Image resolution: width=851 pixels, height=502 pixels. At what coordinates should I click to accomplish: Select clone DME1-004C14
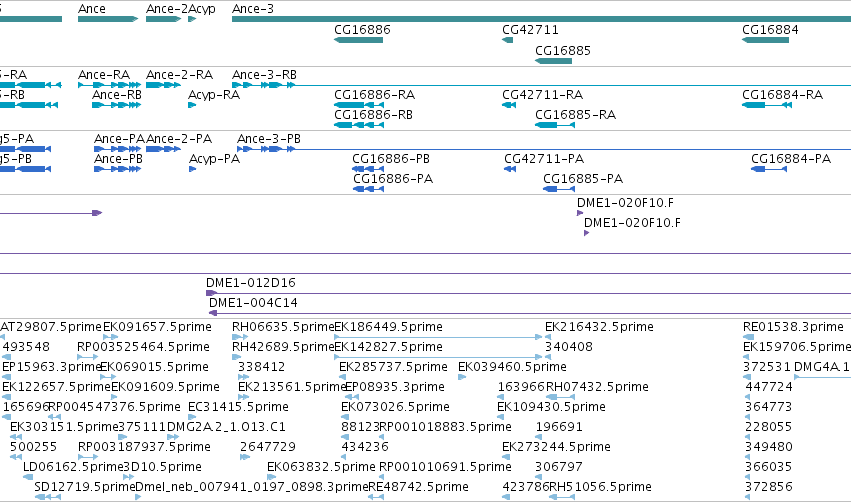click(530, 313)
